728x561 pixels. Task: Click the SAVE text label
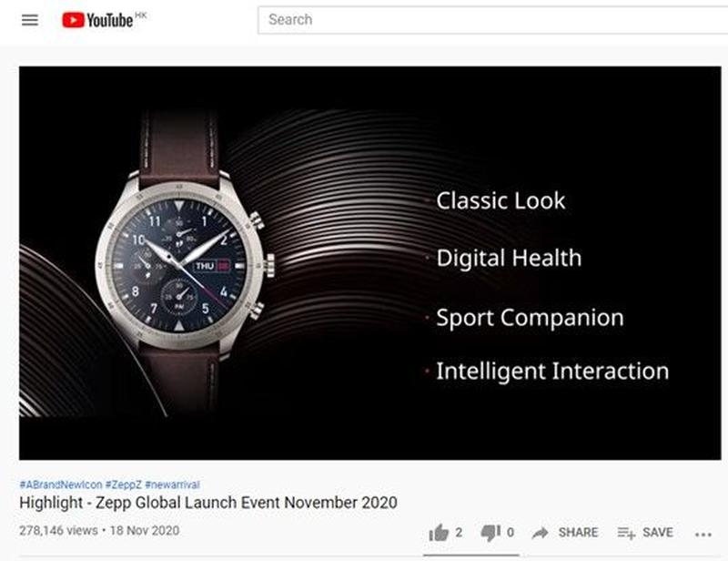pyautogui.click(x=657, y=533)
